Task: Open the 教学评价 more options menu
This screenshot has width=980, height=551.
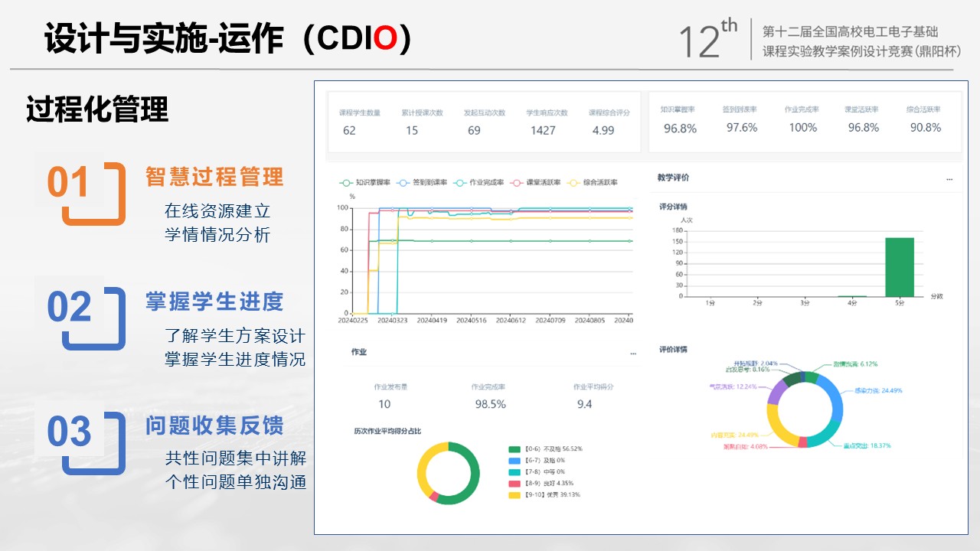Action: [949, 178]
